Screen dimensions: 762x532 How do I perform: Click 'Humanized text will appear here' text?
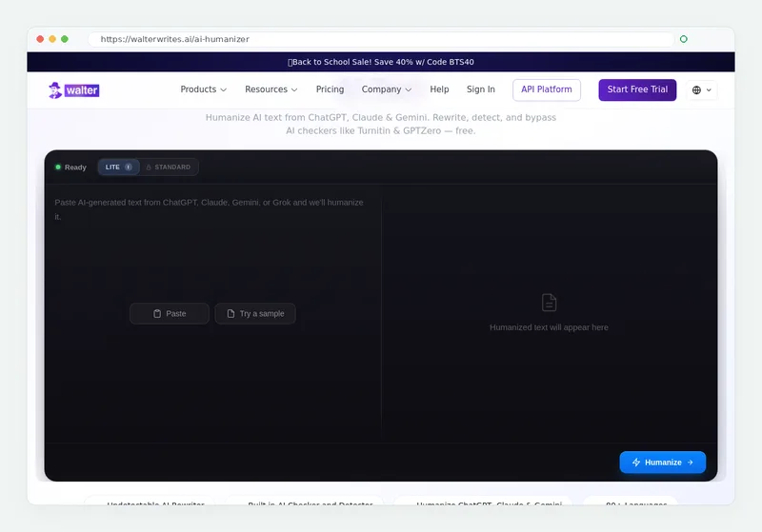[549, 327]
